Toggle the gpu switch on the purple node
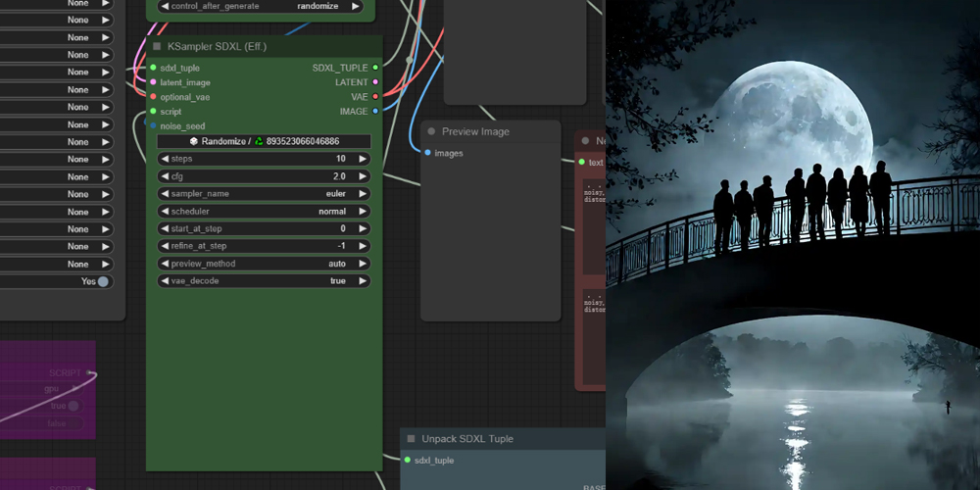 75,389
